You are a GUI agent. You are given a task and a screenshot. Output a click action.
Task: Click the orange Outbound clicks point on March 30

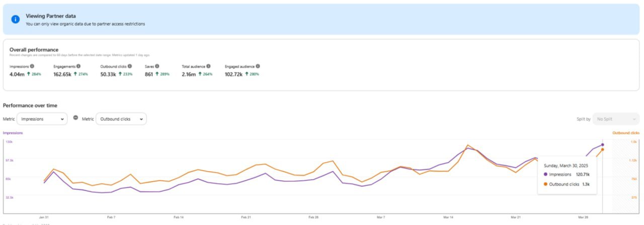tap(602, 149)
